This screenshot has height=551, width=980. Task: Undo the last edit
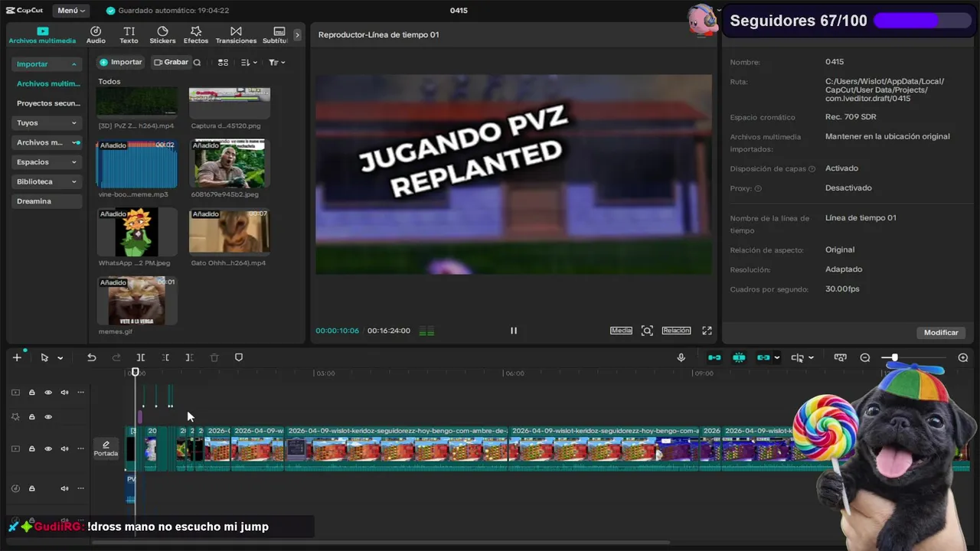91,357
